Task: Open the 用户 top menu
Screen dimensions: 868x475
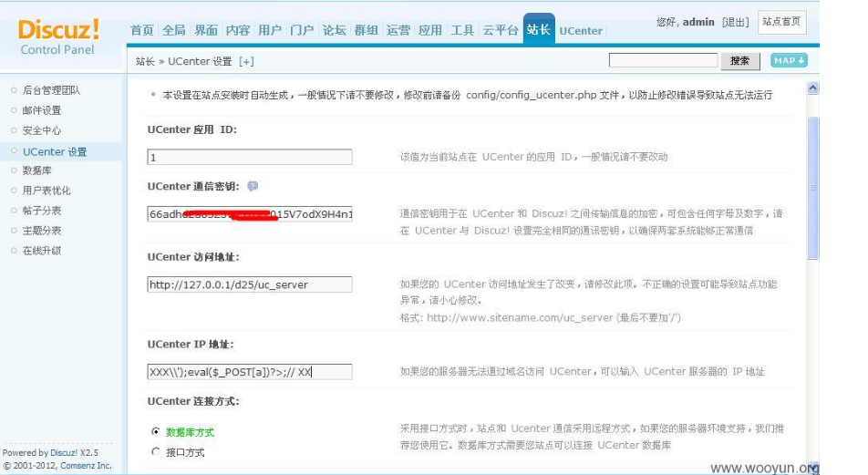Action: click(x=270, y=30)
